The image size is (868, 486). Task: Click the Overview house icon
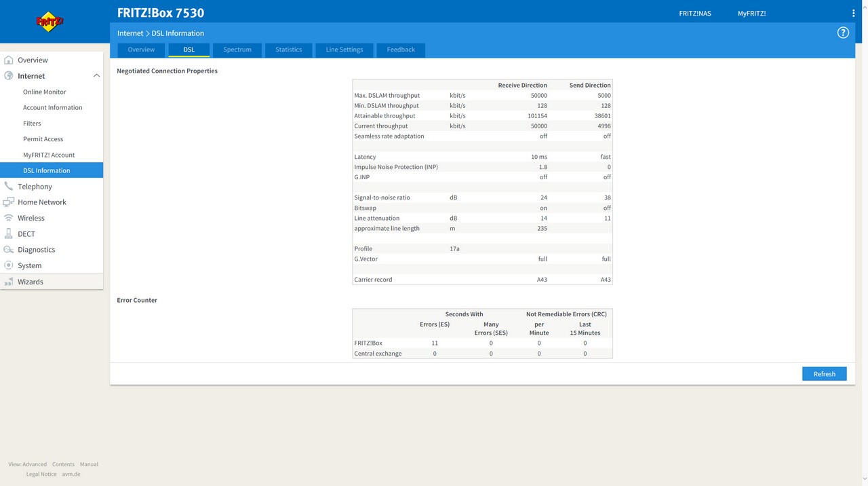tap(9, 60)
